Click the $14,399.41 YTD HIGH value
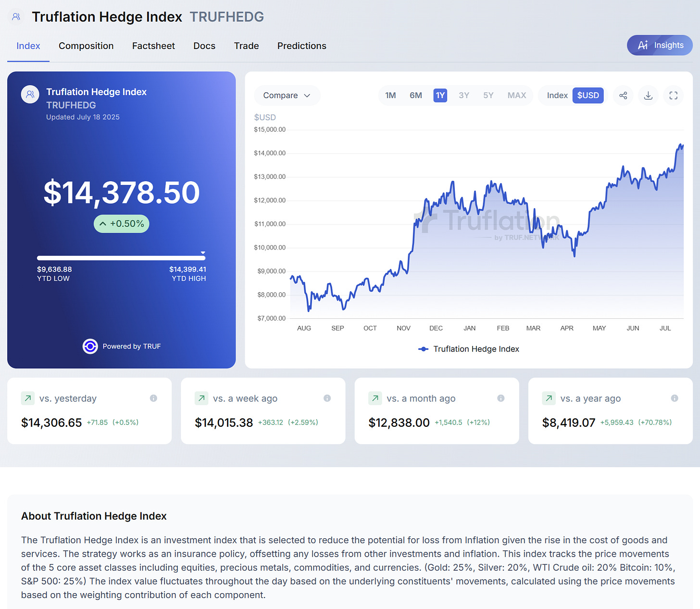The width and height of the screenshot is (700, 609). (187, 269)
